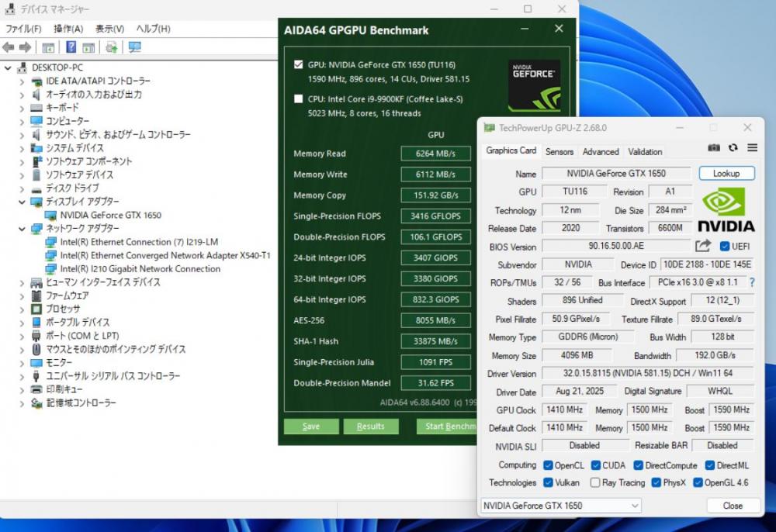
Task: Click the Back arrow in Device Manager toolbar
Action: click(x=9, y=47)
